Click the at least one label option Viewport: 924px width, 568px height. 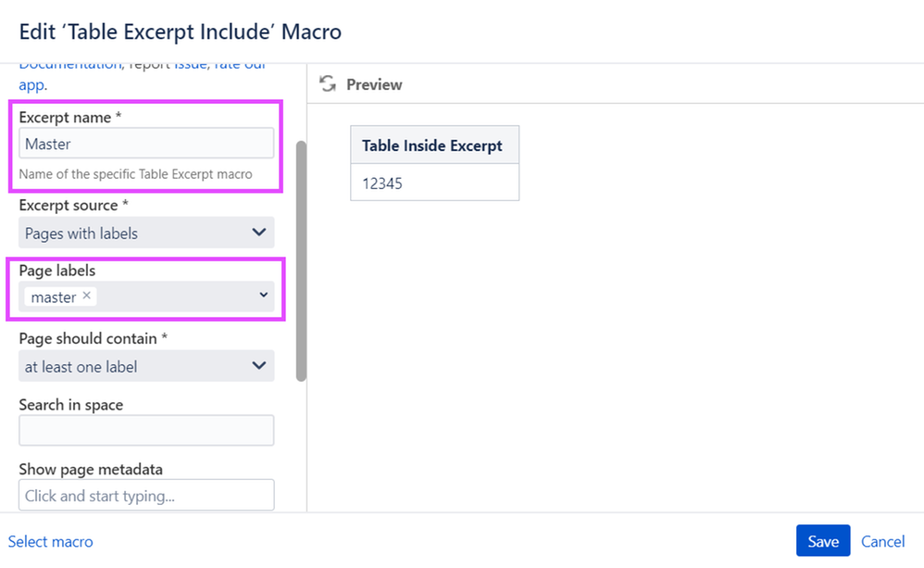pos(81,367)
